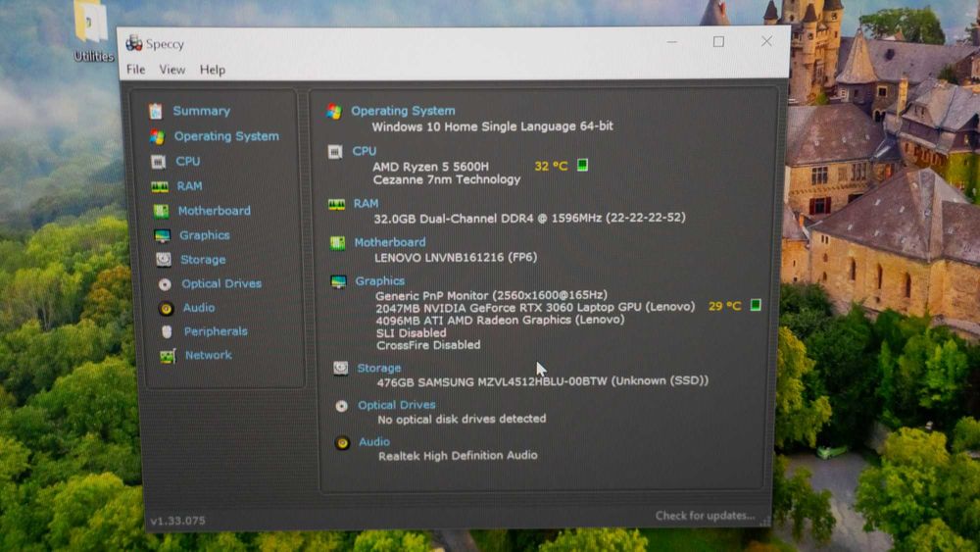Click the Optical Drives disc icon in the sidebar
Viewport: 980px width, 552px height.
(x=165, y=284)
